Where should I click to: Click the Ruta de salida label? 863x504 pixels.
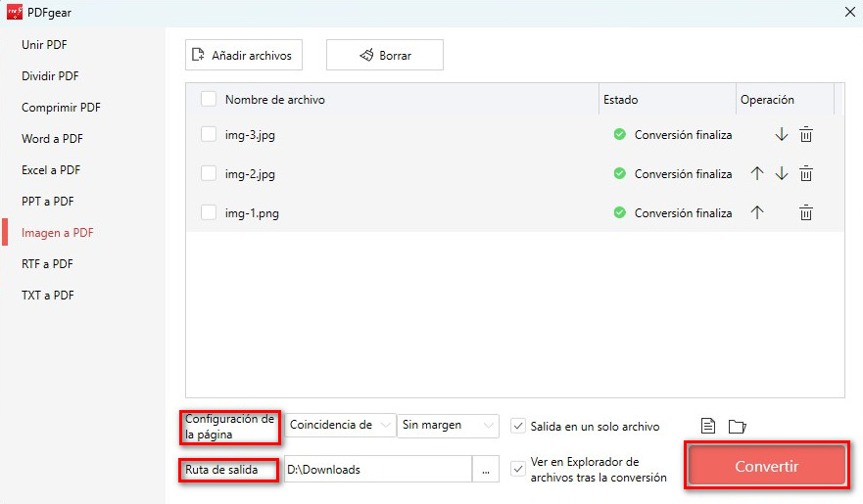click(221, 470)
